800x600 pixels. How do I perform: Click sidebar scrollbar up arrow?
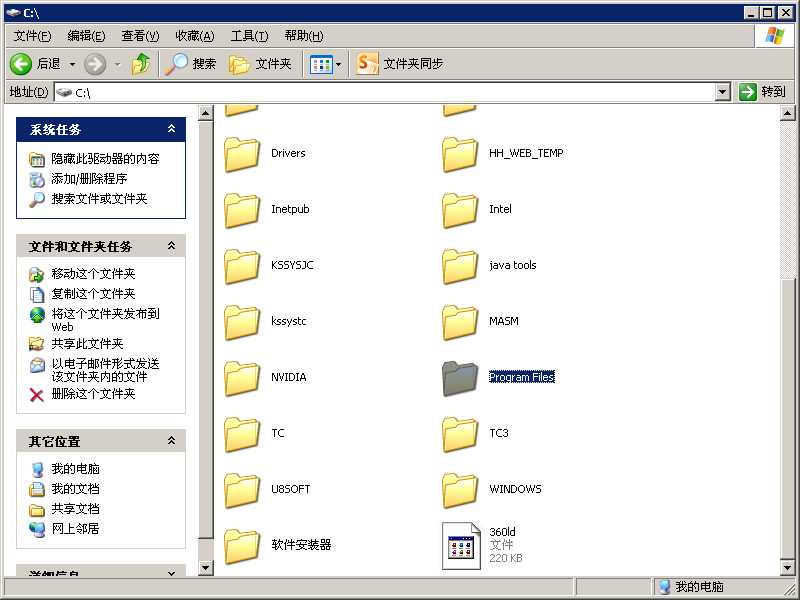(205, 113)
